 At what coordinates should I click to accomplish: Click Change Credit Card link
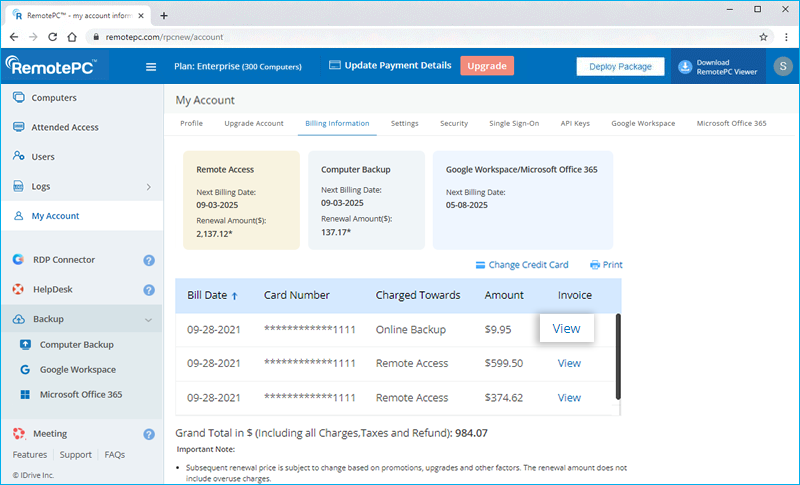tap(521, 265)
